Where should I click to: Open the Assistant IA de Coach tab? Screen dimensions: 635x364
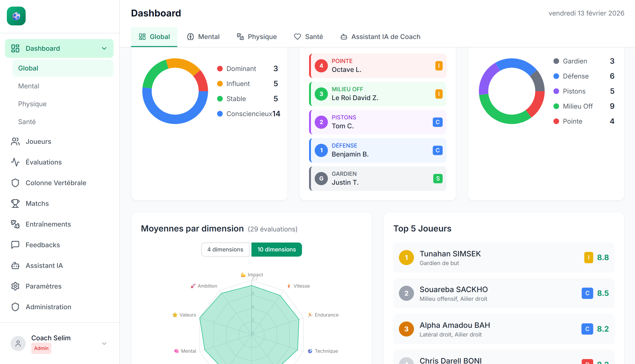click(x=380, y=37)
